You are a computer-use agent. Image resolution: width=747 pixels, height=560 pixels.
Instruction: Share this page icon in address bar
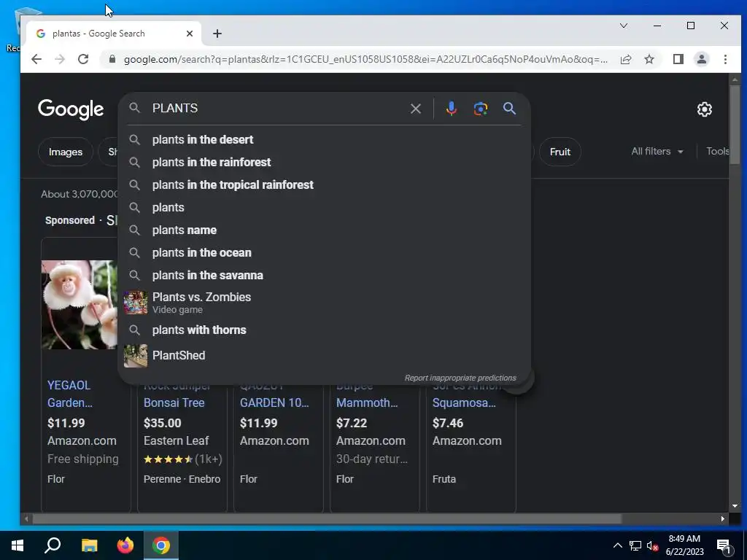[x=625, y=59]
